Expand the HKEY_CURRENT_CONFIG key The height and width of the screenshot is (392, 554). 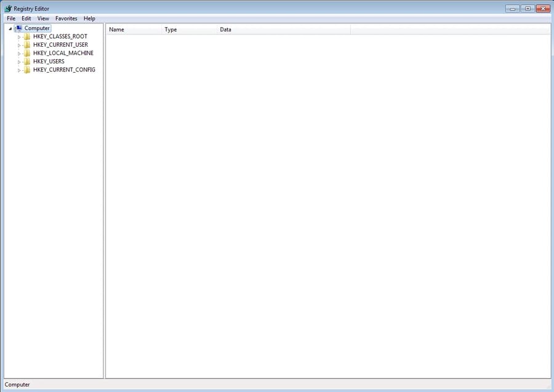pyautogui.click(x=19, y=70)
